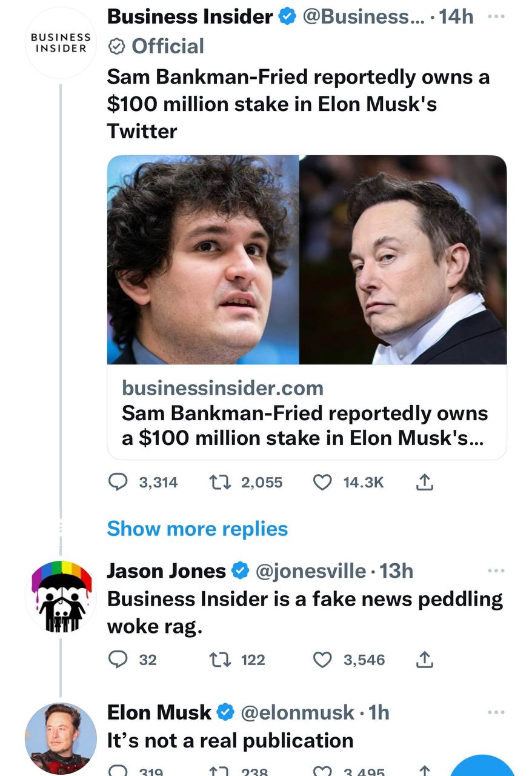Open Elon Musk's profile picture

click(60, 738)
